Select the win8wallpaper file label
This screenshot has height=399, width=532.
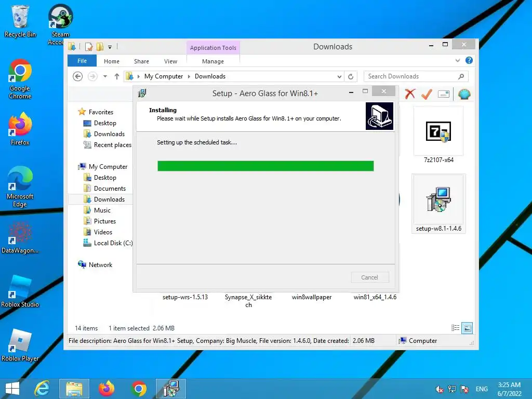(312, 297)
